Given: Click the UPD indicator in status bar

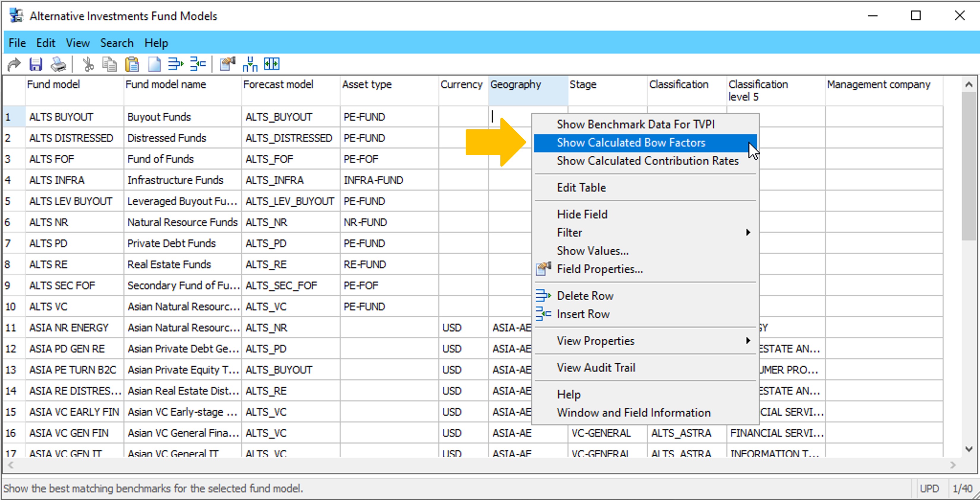Looking at the screenshot, I should point(930,488).
